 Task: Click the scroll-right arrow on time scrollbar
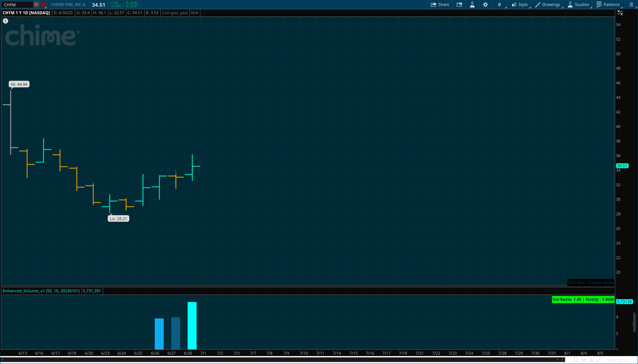(563, 360)
